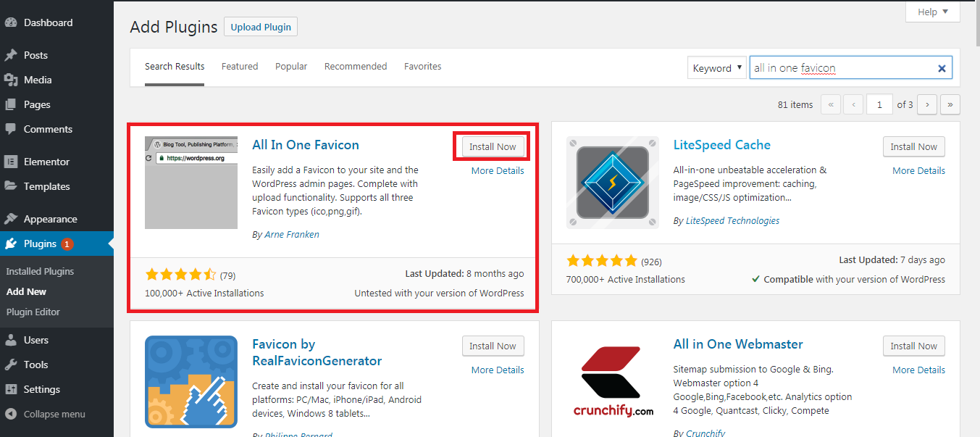
Task: Click the LiteSpeed Cache plugin thumbnail
Action: pyautogui.click(x=613, y=183)
